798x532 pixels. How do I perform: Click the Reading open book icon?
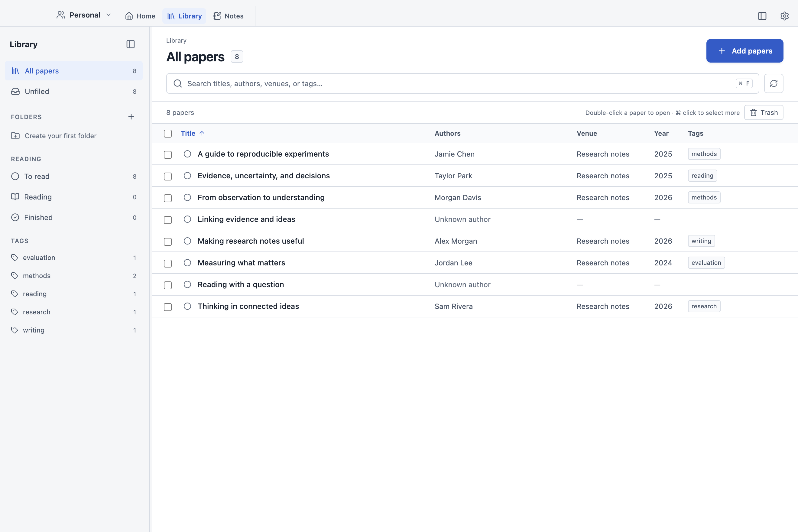pos(15,197)
